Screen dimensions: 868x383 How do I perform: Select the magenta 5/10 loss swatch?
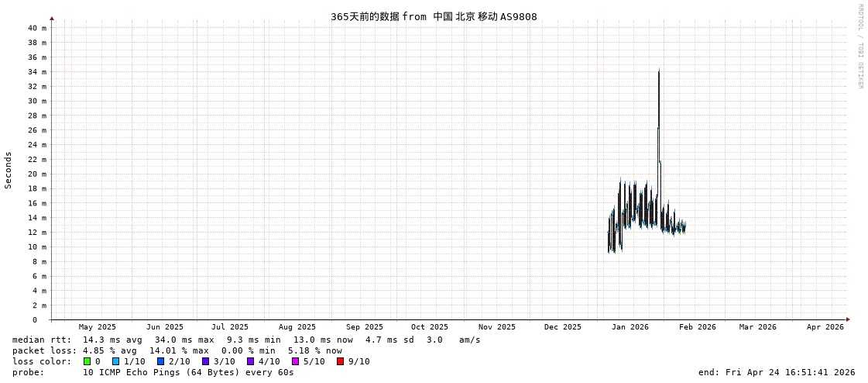295,361
